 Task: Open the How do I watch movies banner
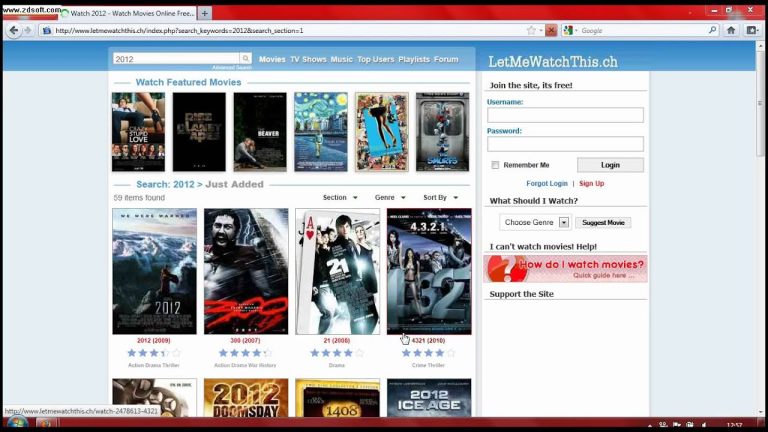pyautogui.click(x=565, y=268)
